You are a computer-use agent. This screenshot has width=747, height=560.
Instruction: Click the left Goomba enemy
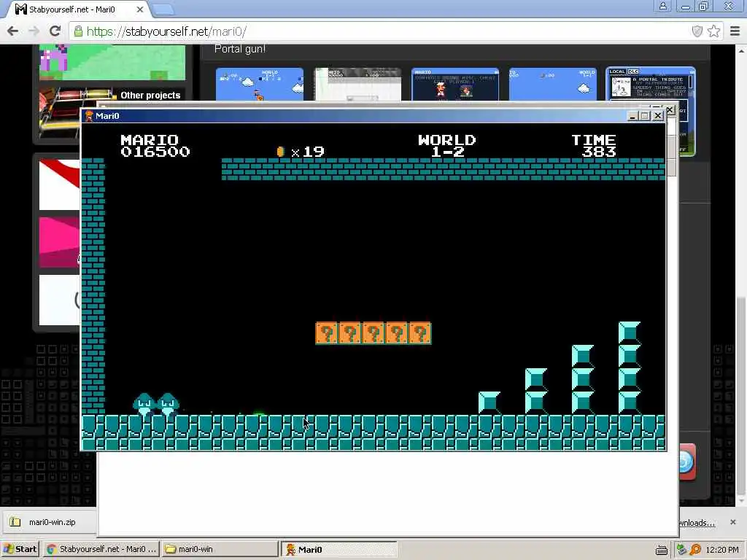[144, 404]
